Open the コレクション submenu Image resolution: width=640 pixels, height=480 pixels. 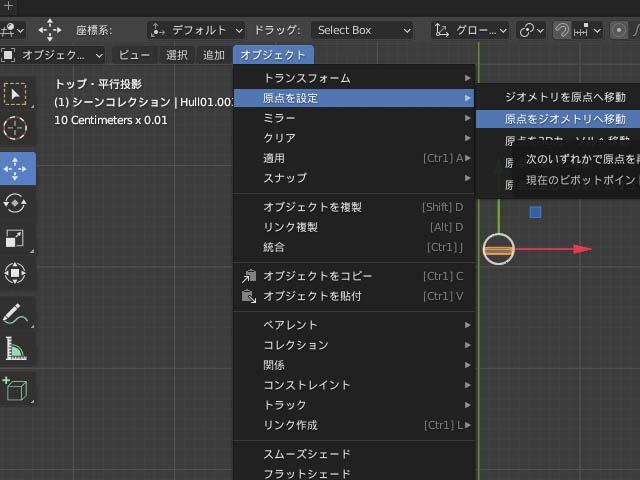pyautogui.click(x=354, y=345)
